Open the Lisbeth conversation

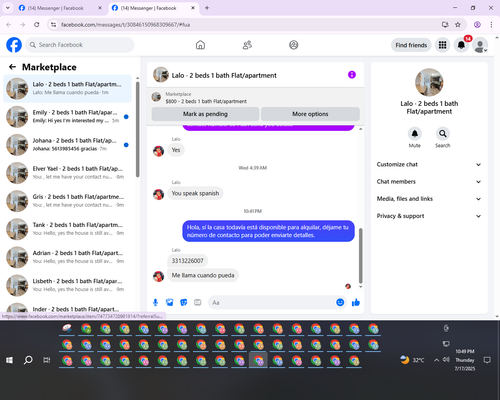tap(68, 285)
